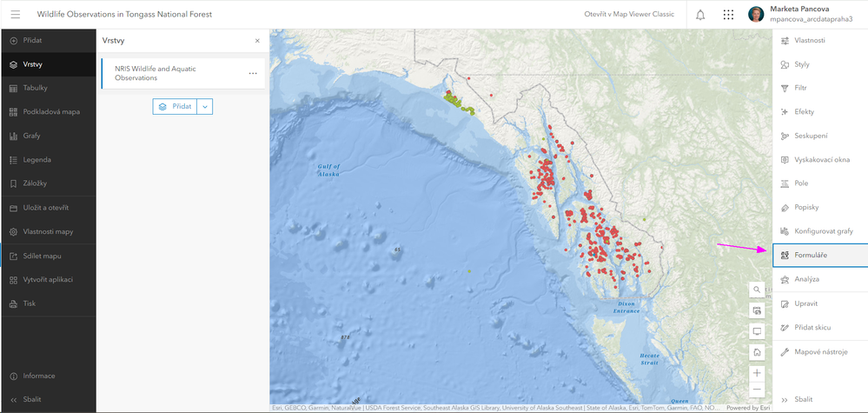Open Legenda panel

point(48,159)
